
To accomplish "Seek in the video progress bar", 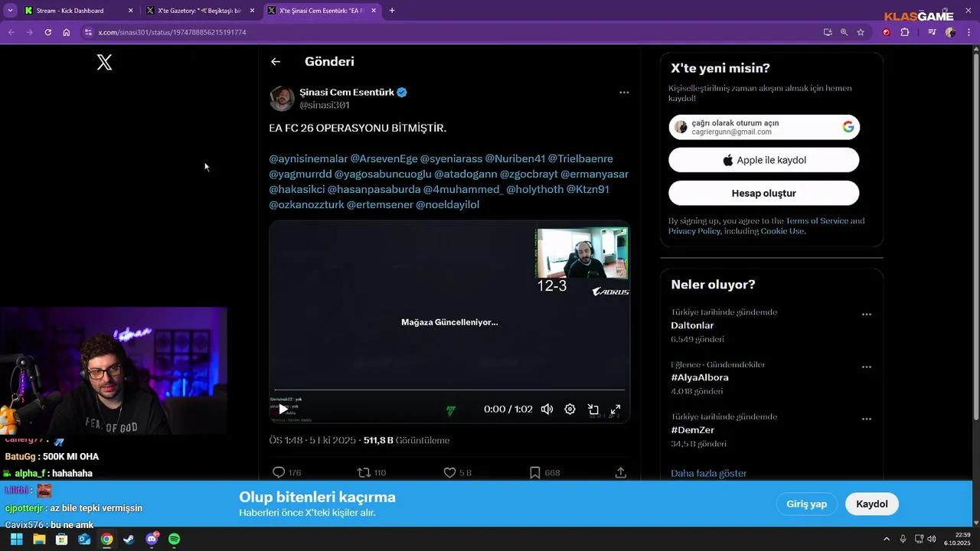I will pyautogui.click(x=449, y=390).
